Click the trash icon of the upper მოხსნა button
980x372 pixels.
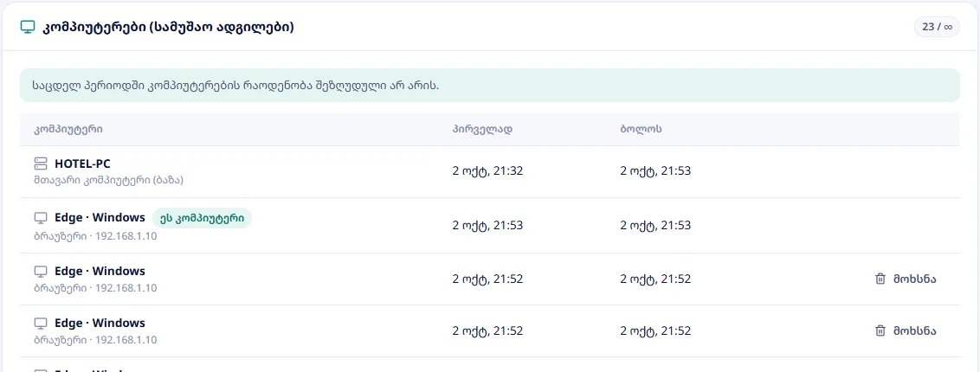pyautogui.click(x=880, y=279)
